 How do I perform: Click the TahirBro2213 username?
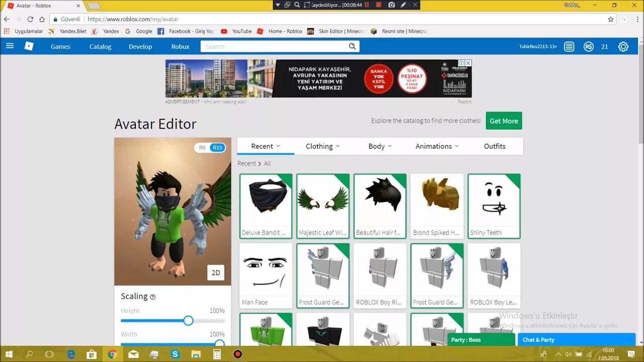538,47
